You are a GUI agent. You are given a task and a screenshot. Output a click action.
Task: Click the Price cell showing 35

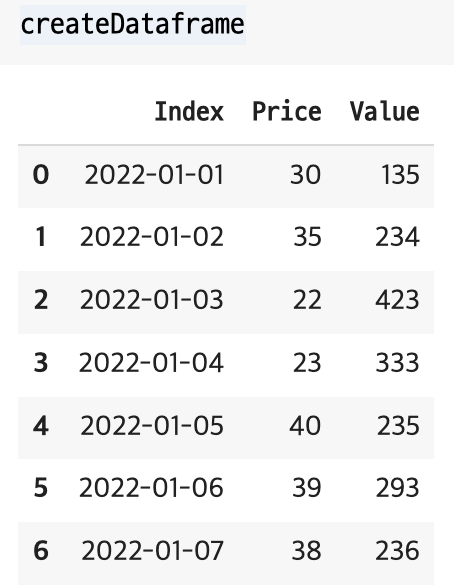click(307, 237)
